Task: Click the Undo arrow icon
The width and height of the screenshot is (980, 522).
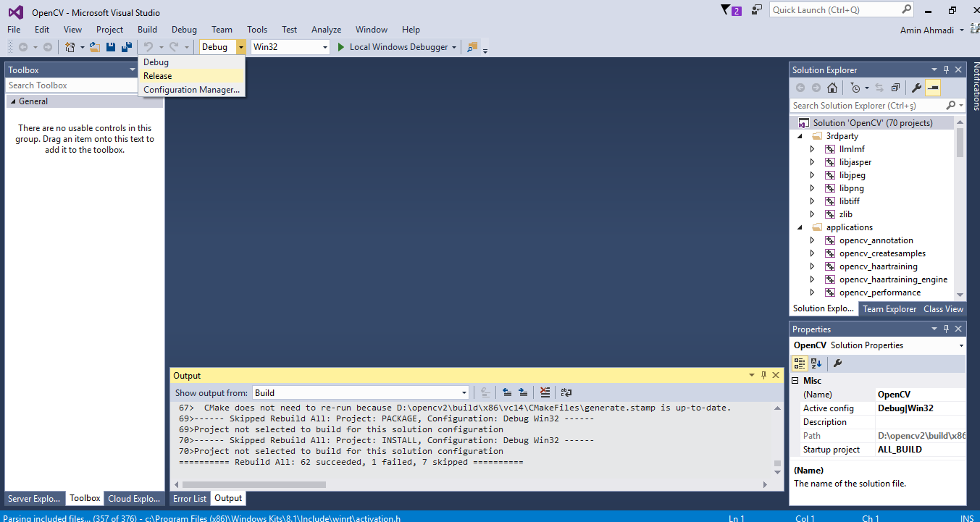Action: tap(148, 47)
